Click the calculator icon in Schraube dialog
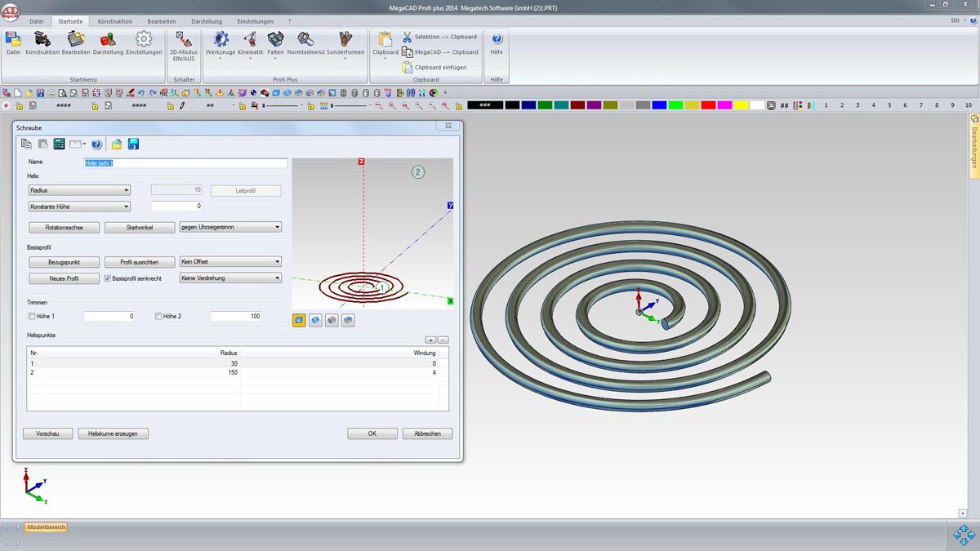The image size is (980, 551). [x=59, y=144]
